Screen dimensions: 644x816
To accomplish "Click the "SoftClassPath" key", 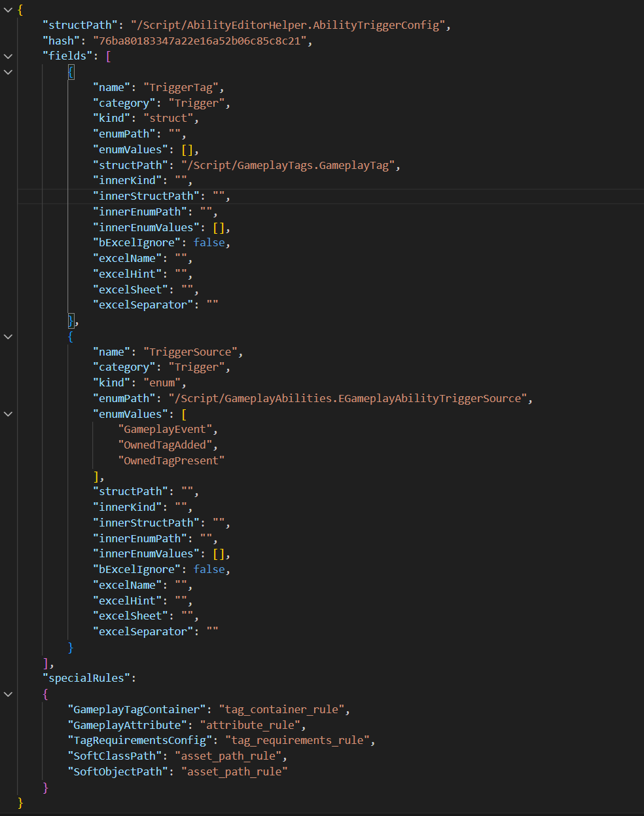I will point(115,756).
